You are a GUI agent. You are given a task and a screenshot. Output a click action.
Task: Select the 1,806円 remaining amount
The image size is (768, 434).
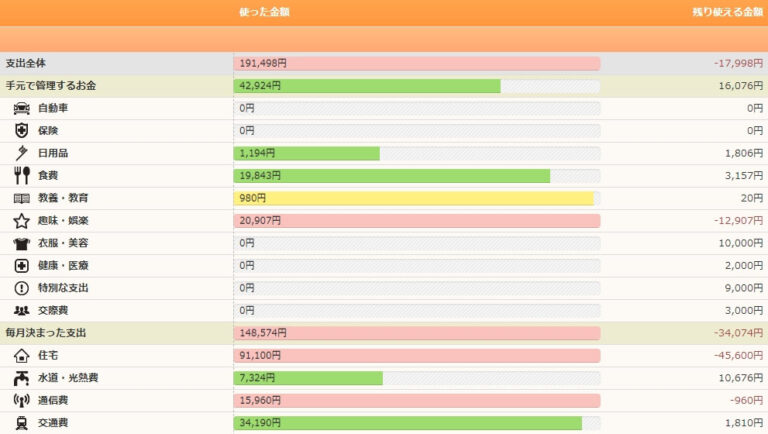(x=744, y=153)
